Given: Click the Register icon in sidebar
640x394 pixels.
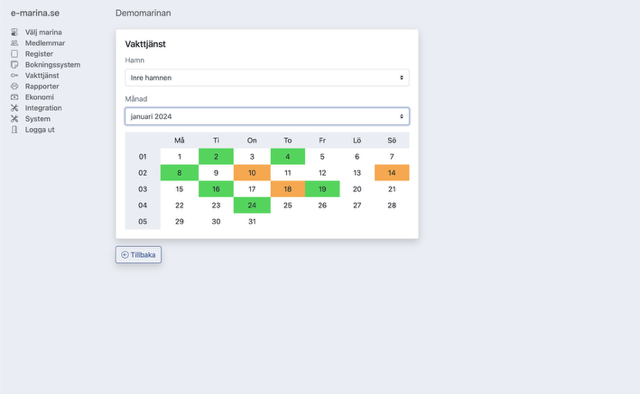Looking at the screenshot, I should 15,54.
